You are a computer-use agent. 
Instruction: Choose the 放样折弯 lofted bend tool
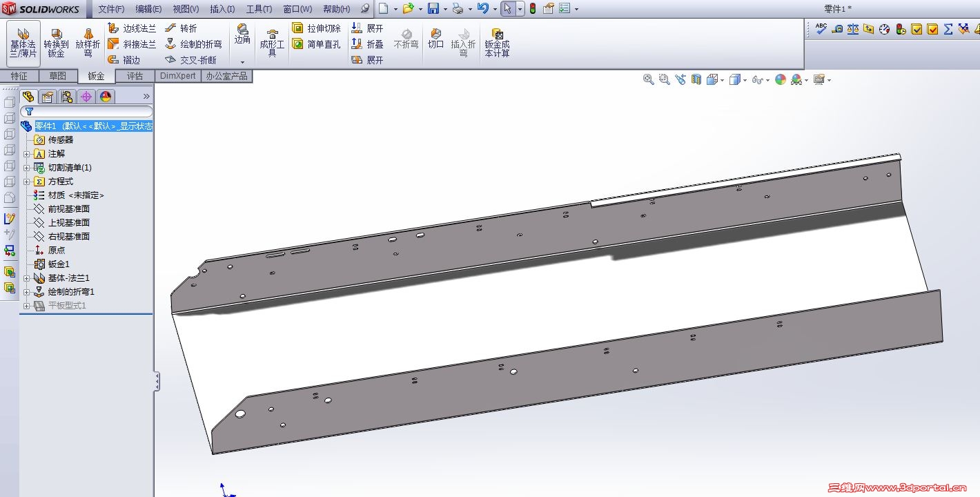[88, 43]
